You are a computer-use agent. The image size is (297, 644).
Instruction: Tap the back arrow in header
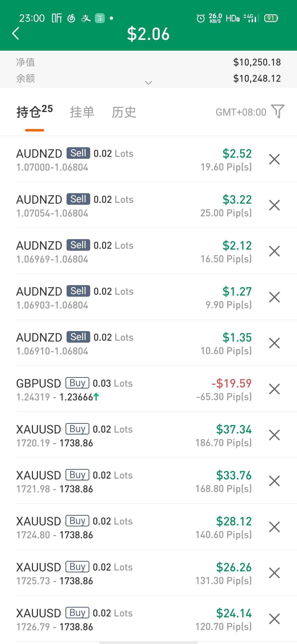[16, 34]
